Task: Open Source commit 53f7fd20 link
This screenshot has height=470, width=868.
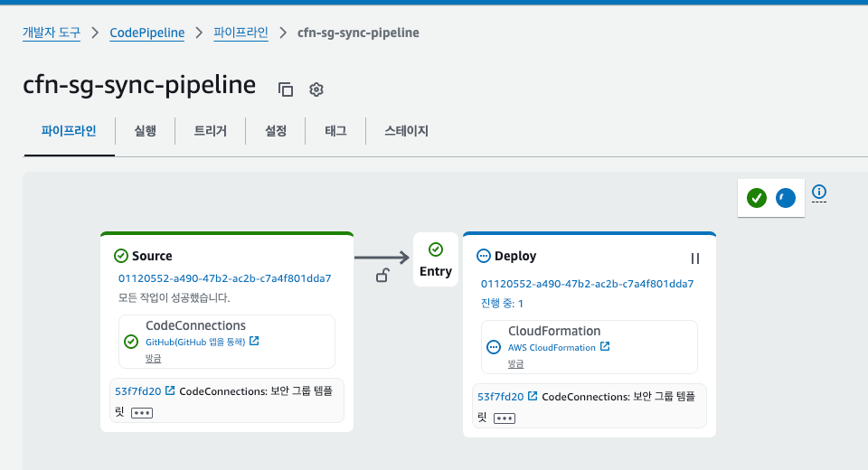Action: coord(137,391)
